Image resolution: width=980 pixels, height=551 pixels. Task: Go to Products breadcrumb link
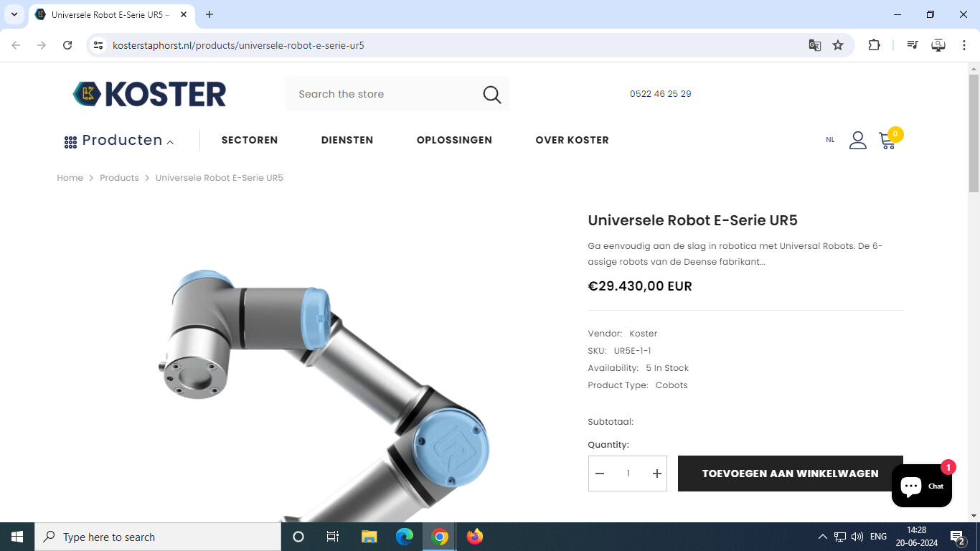click(x=119, y=178)
